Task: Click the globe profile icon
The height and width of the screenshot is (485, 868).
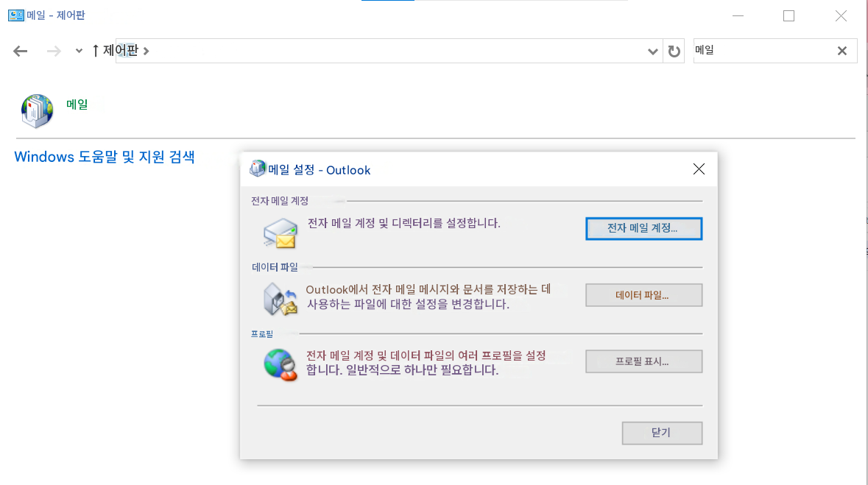Action: pos(280,365)
